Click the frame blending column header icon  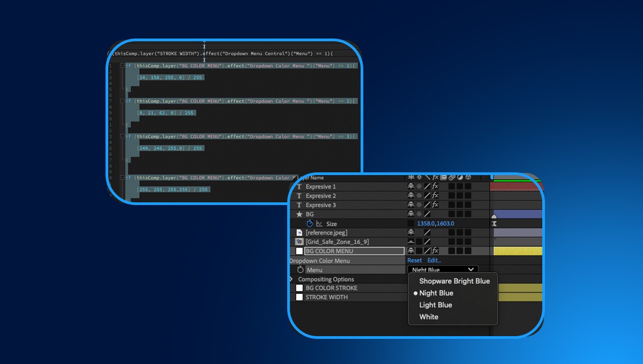pyautogui.click(x=444, y=177)
